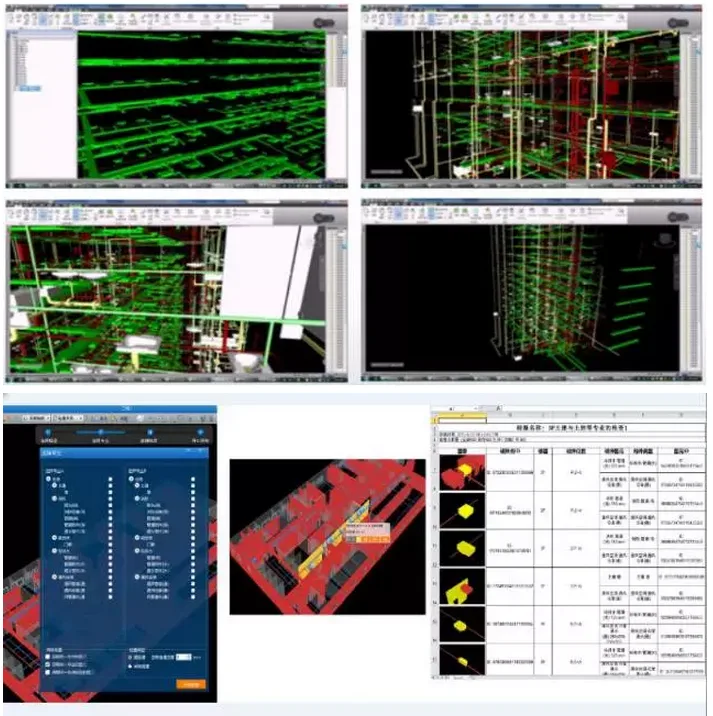Click the clash thumbnail with the yellow house-shaped object
Image resolution: width=713 pixels, height=716 pixels.
click(x=462, y=587)
